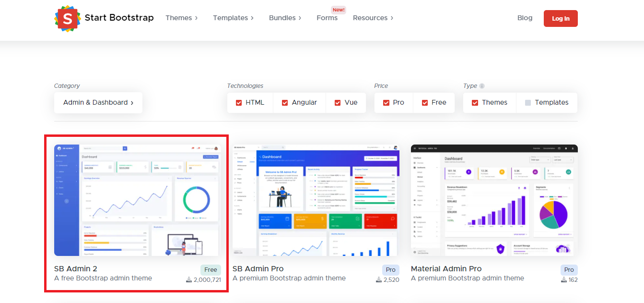
Task: Click the 162 download count
Action: coord(573,279)
